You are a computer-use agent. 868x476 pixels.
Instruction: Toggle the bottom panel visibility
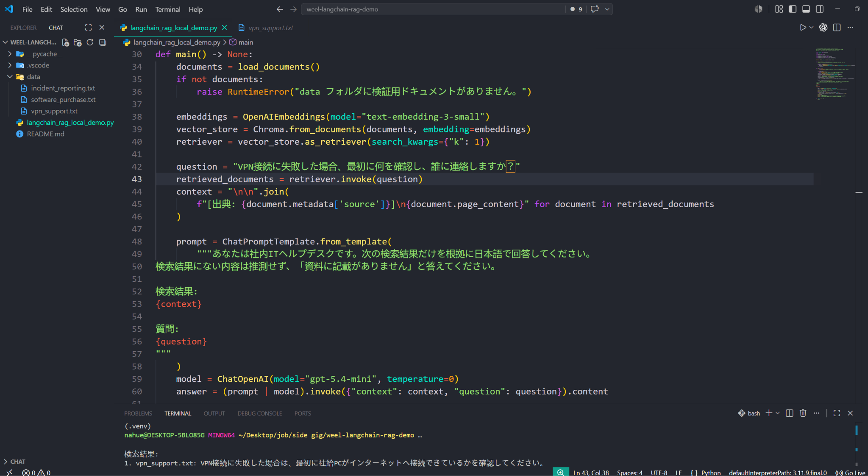(806, 9)
